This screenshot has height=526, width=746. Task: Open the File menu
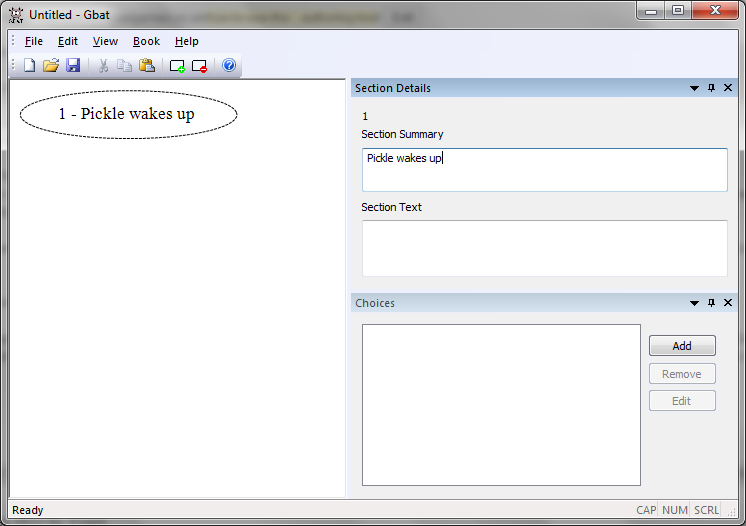(x=34, y=41)
